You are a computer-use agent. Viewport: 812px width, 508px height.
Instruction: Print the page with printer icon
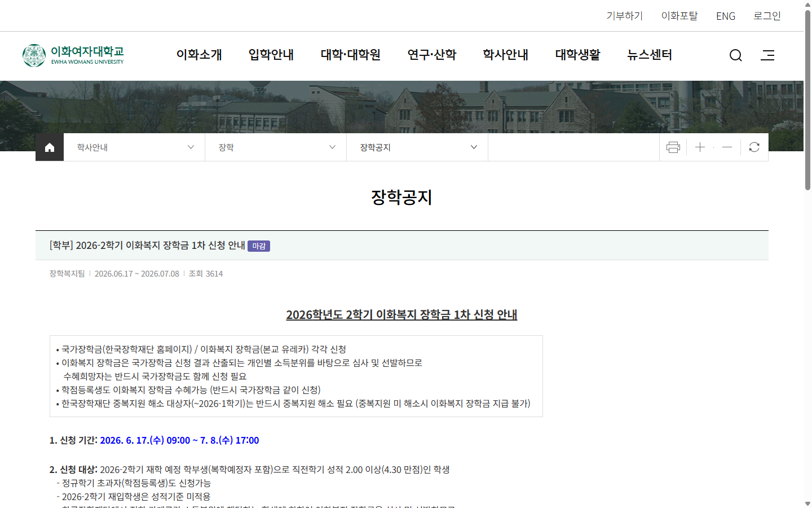click(673, 147)
